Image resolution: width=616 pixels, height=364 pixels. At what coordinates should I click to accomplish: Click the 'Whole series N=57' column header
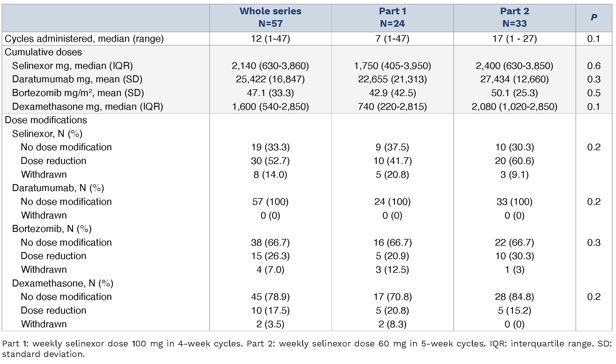click(x=270, y=17)
